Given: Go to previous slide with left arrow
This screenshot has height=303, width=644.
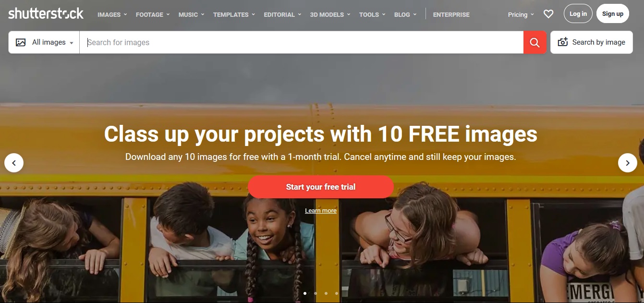Looking at the screenshot, I should tap(14, 163).
